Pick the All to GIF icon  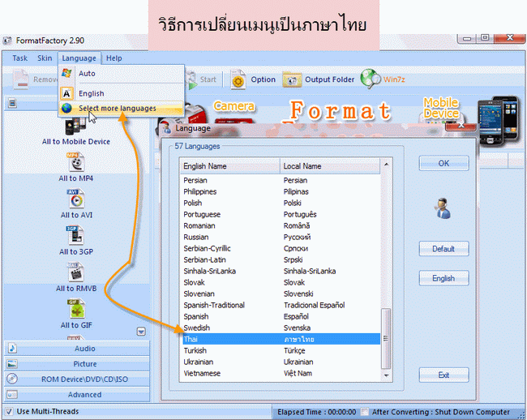tap(77, 309)
